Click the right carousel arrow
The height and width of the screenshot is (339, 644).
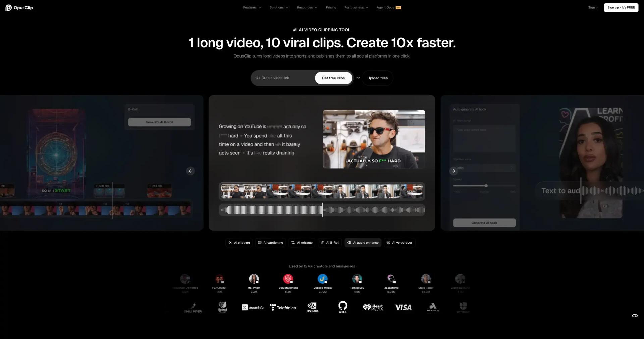click(x=453, y=171)
